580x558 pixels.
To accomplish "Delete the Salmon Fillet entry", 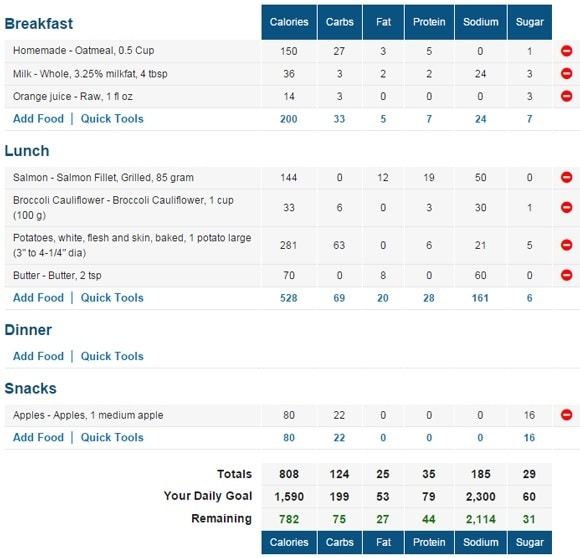I will 566,177.
